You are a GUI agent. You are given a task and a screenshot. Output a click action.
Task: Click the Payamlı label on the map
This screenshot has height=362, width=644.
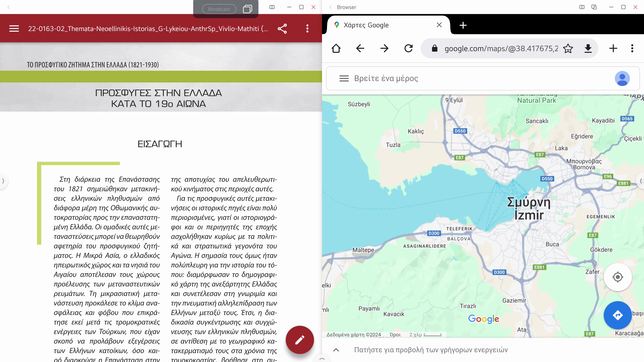369,309
